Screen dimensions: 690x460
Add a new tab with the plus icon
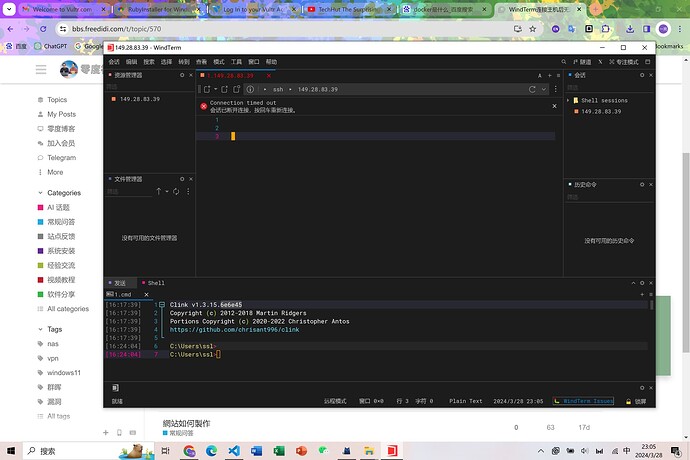pyautogui.click(x=550, y=76)
